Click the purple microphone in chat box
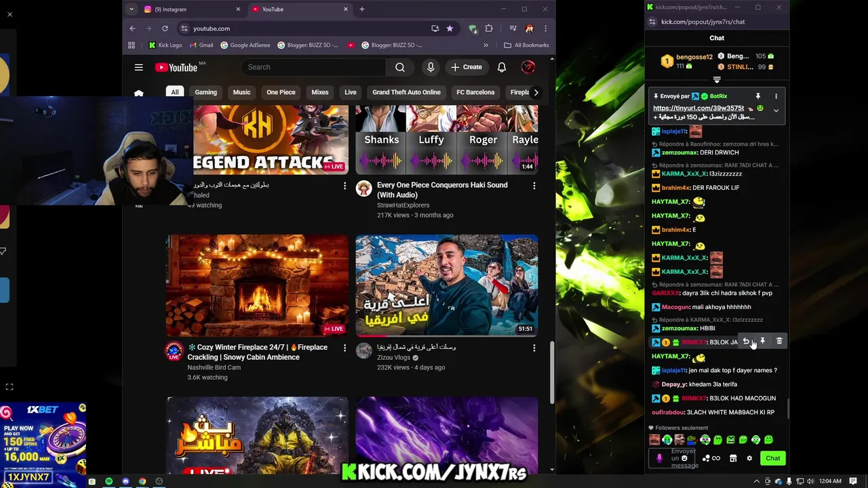The image size is (868, 488). pyautogui.click(x=659, y=458)
